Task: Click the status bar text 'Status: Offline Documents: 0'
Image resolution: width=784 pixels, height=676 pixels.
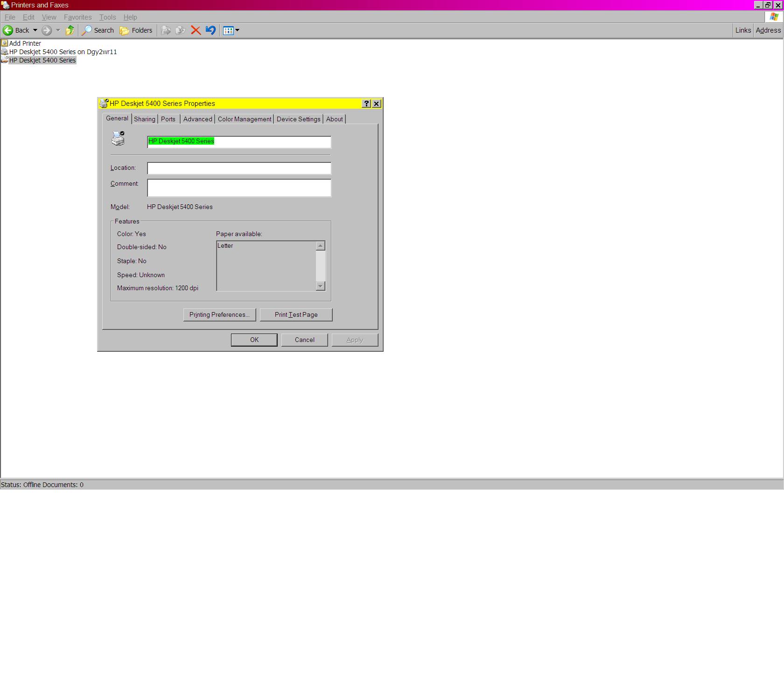Action: (x=42, y=485)
